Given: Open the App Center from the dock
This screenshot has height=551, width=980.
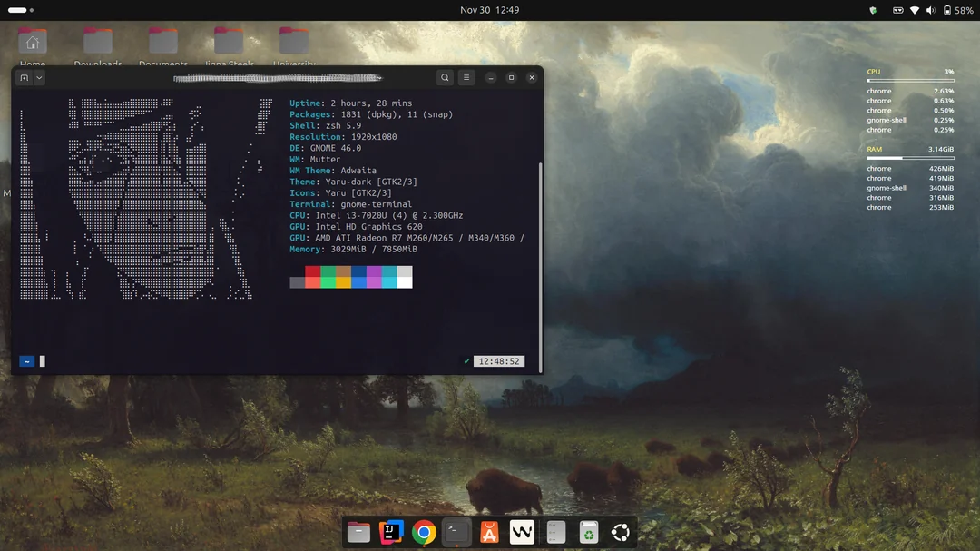Looking at the screenshot, I should click(x=488, y=532).
